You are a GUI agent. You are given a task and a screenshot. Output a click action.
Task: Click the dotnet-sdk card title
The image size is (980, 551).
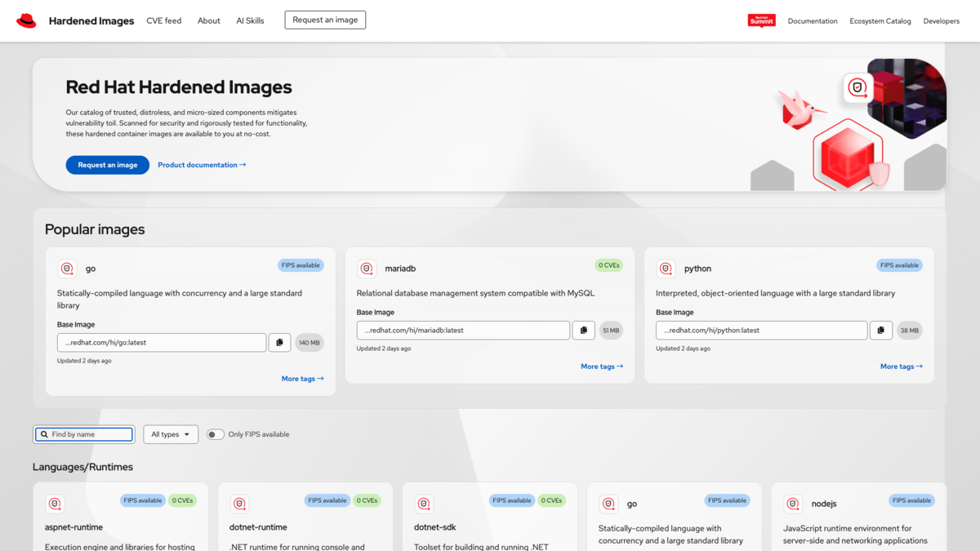[x=434, y=527]
